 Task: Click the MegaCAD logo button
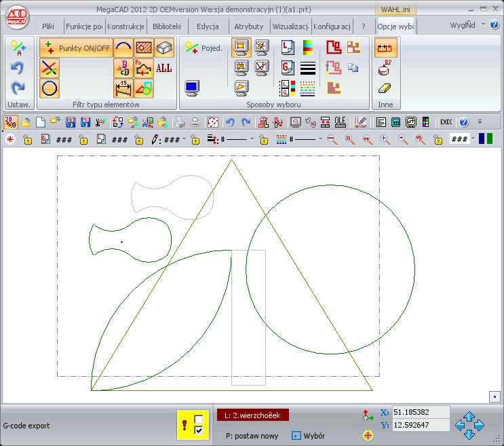[x=17, y=18]
